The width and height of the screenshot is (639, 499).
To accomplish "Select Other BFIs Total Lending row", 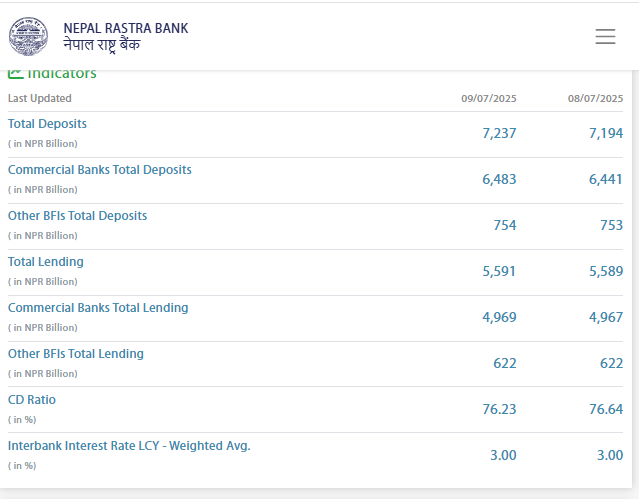I will coord(76,354).
